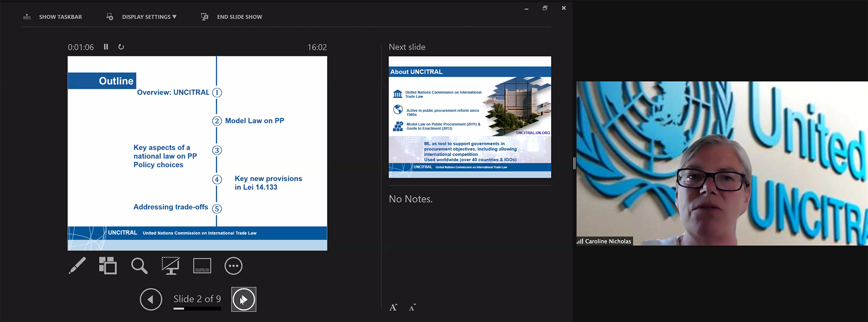Screen dimensions: 868x322
Task: Click the Overview: UNCITRAL outline item
Action: coord(173,93)
